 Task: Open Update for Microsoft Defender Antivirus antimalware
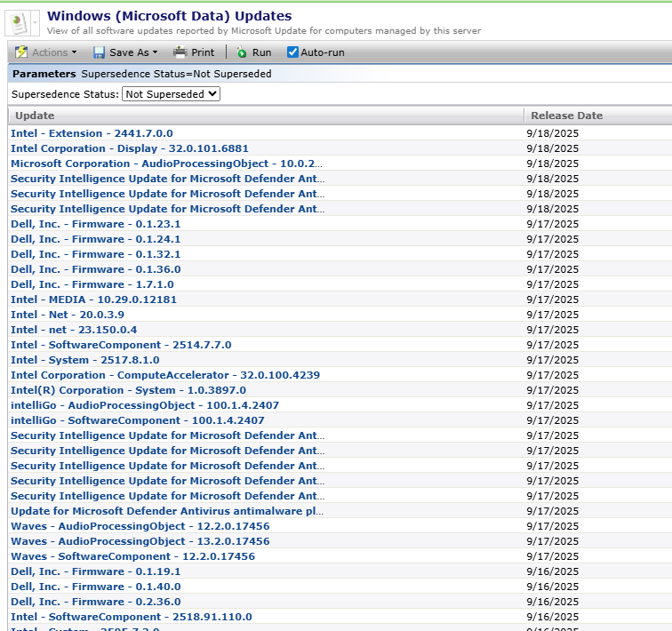tap(167, 511)
